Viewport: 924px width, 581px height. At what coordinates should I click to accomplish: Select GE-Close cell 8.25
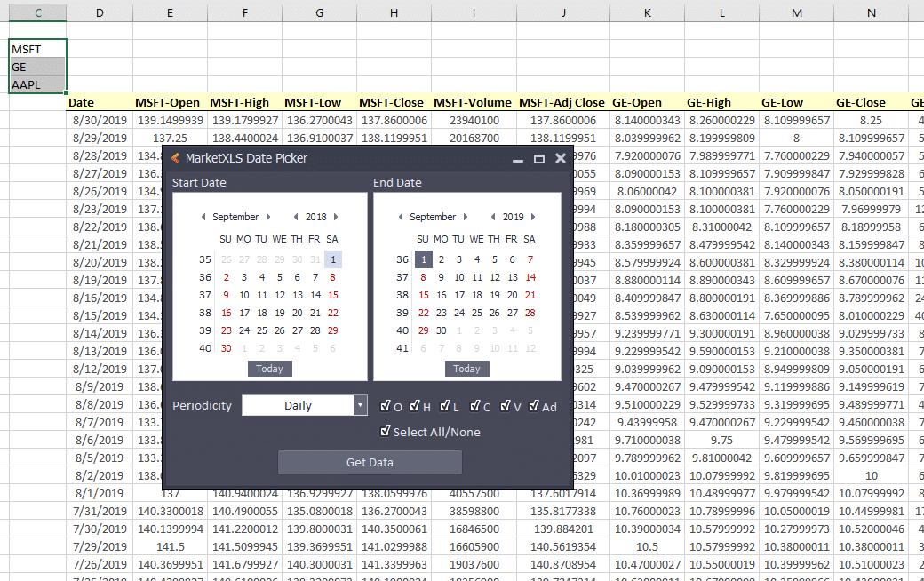[x=872, y=120]
